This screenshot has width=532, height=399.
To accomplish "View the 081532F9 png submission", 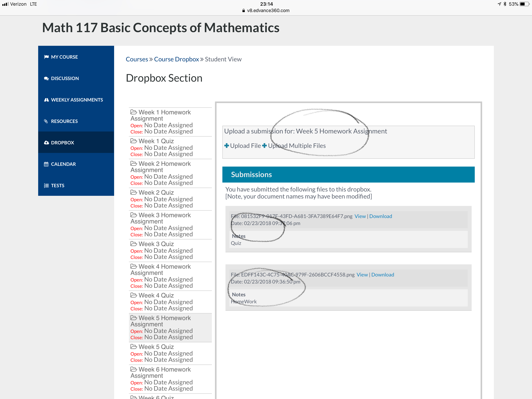I will [360, 216].
